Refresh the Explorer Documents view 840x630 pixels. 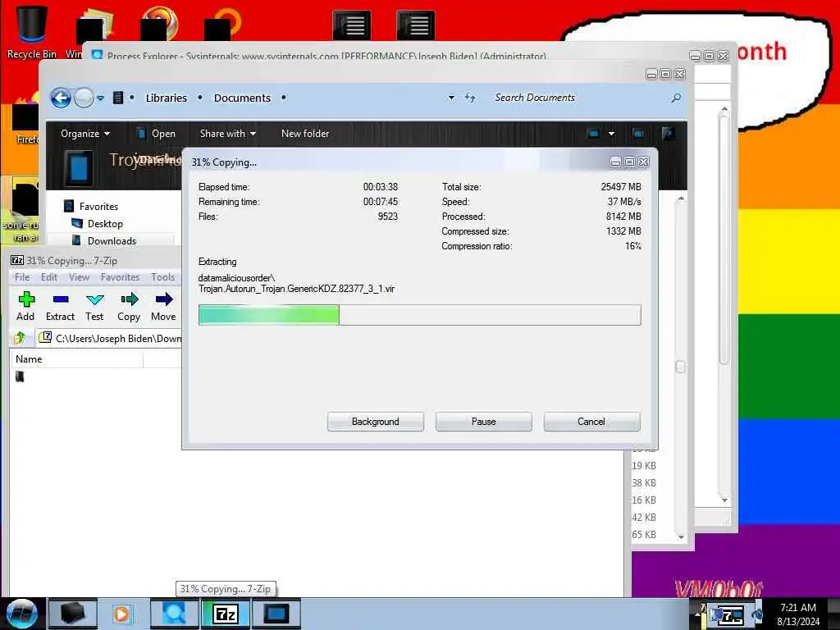470,98
